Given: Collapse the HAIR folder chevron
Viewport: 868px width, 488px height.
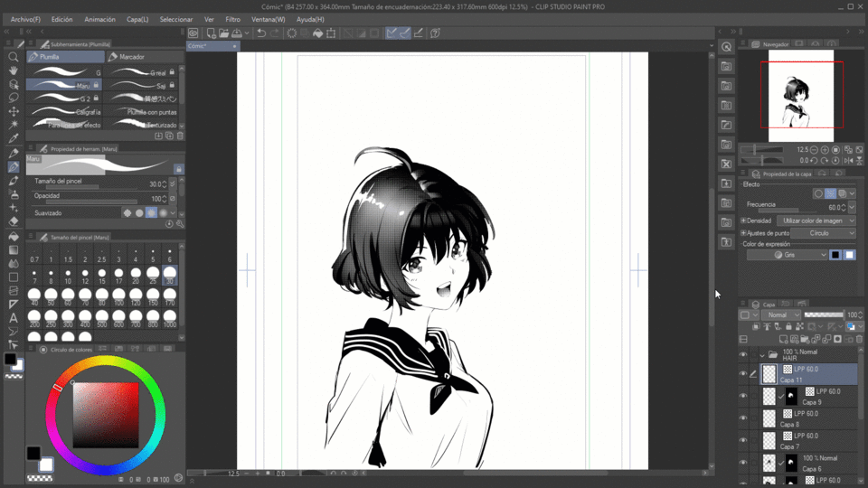Looking at the screenshot, I should point(761,355).
